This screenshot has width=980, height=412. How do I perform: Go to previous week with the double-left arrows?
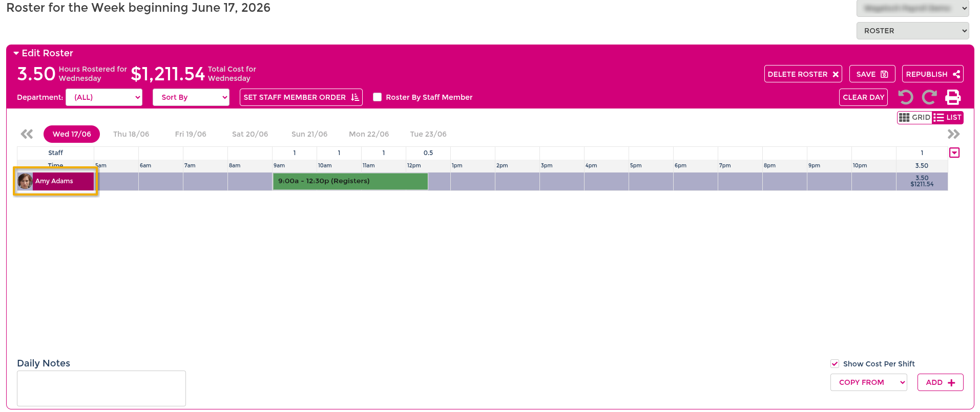[x=27, y=134]
